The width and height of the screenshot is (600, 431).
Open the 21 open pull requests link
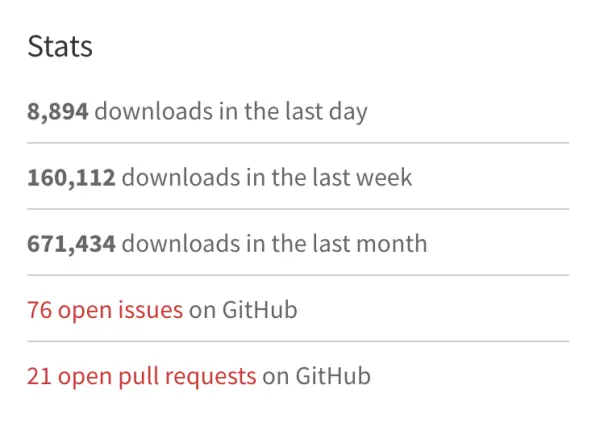tap(142, 376)
